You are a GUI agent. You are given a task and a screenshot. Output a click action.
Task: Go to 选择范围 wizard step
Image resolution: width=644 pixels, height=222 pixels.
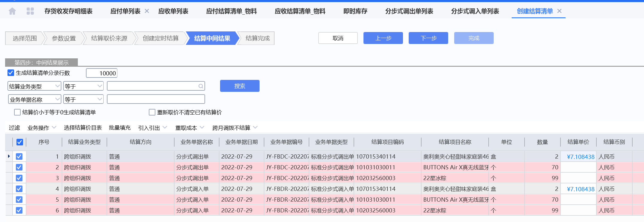click(x=25, y=38)
